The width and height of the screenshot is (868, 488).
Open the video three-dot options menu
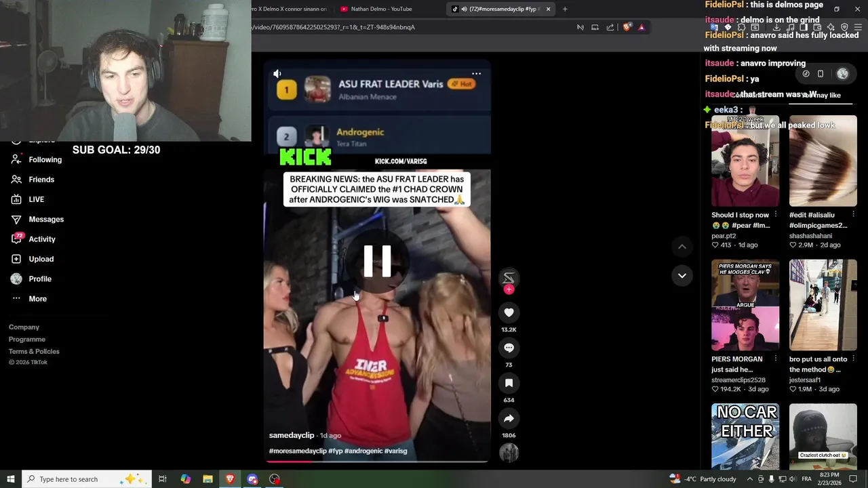tap(476, 73)
